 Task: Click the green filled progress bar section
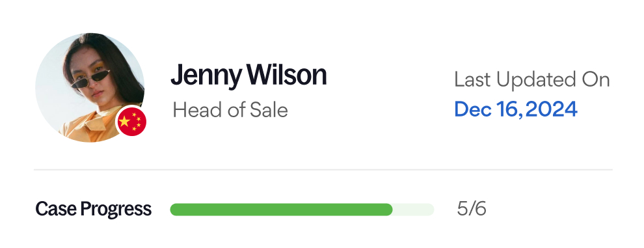pos(281,210)
